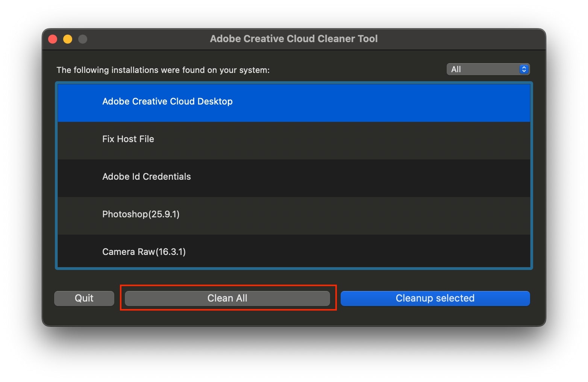Click the gray zoom traffic light button
588x382 pixels.
[x=83, y=39]
